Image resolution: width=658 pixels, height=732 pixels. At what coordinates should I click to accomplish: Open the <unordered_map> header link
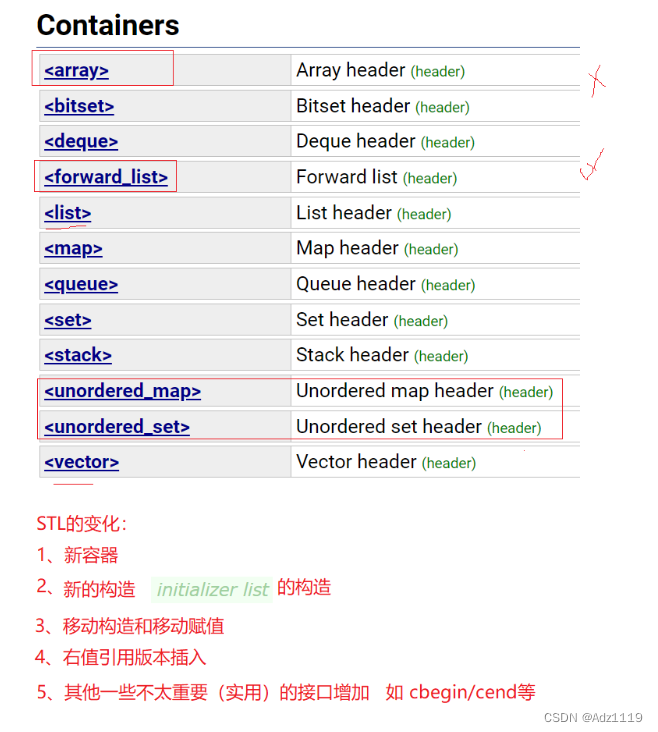(123, 391)
